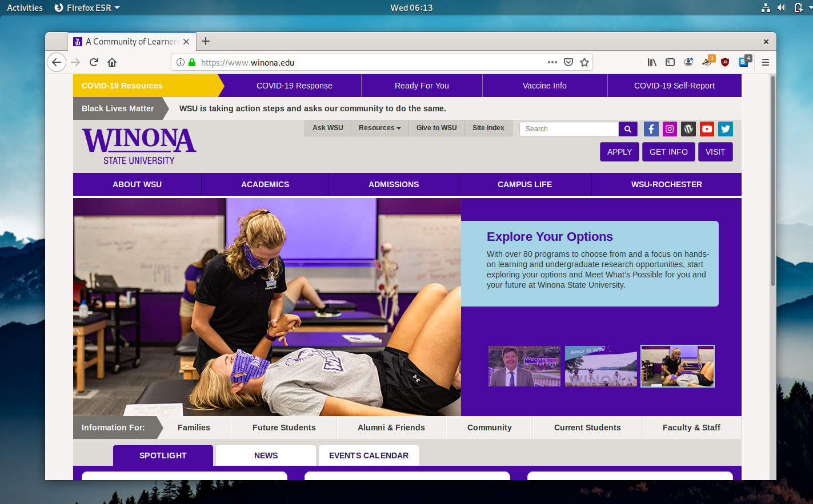Open the Firefox ESR application menu
Screen dimensions: 813x504
tap(87, 7)
